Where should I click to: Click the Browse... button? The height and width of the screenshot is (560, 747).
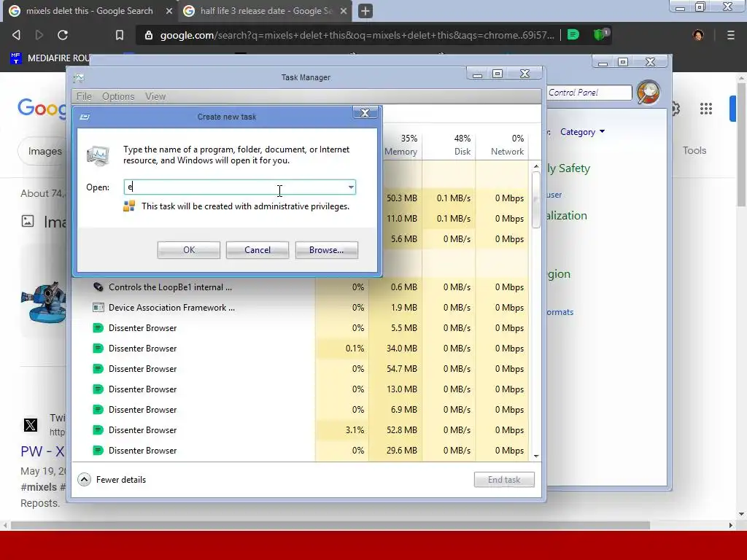[326, 250]
